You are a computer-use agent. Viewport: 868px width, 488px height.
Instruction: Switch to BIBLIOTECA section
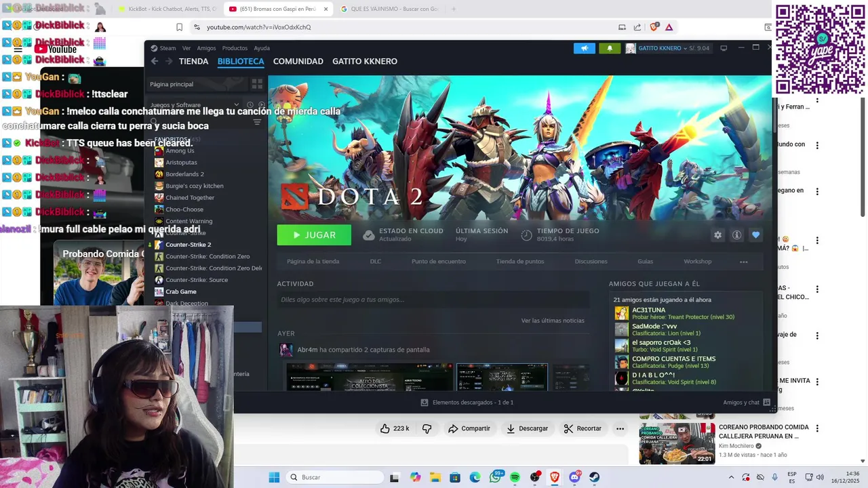[241, 61]
